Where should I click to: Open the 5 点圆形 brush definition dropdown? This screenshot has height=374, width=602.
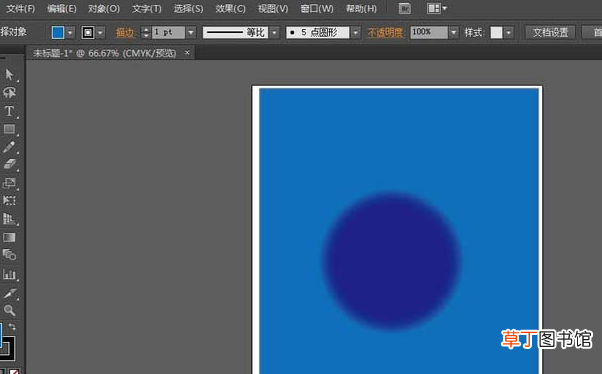[x=356, y=33]
